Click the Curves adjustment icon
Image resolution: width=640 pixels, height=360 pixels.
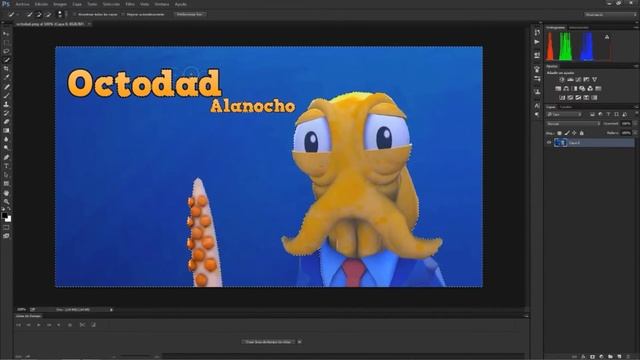click(578, 80)
